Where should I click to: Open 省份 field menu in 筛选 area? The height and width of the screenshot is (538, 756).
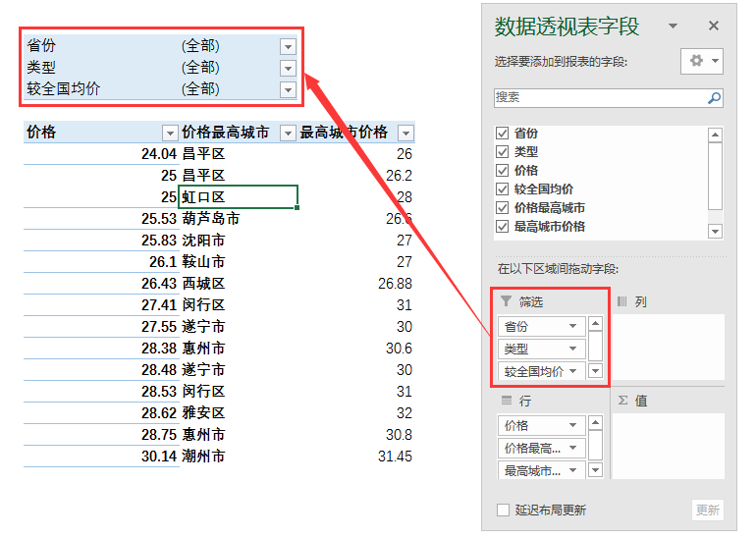[x=572, y=326]
